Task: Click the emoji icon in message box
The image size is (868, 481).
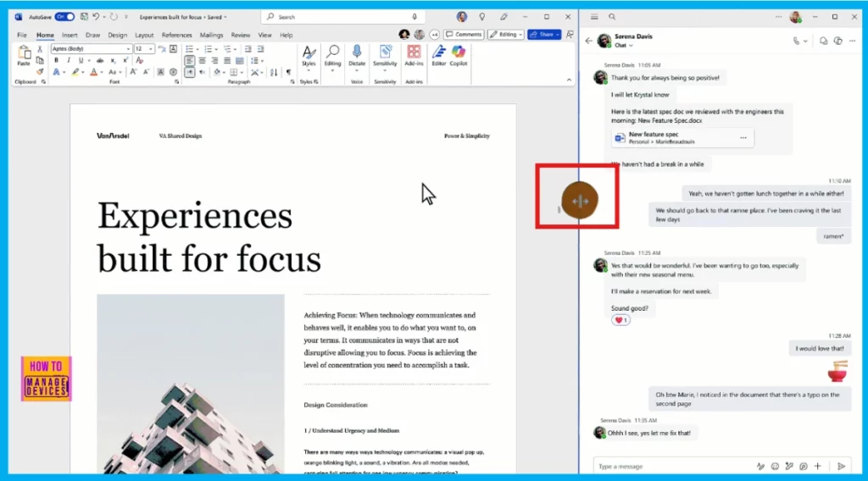Action: coord(775,467)
